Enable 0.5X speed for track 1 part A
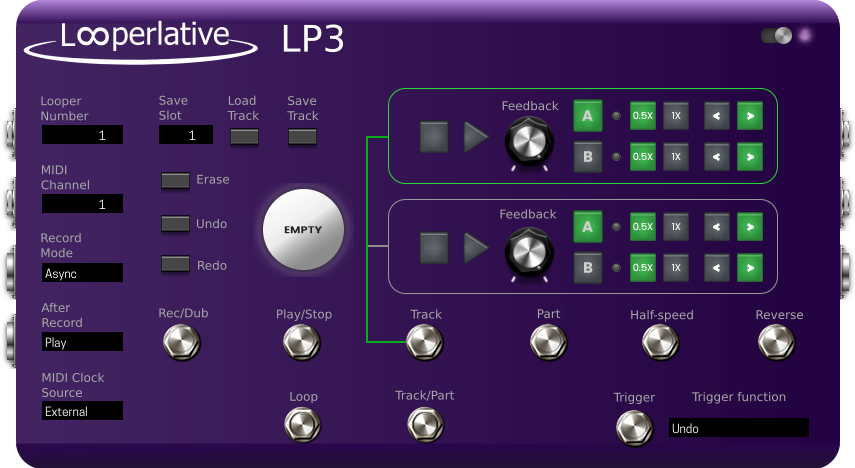Image resolution: width=855 pixels, height=468 pixels. point(643,116)
